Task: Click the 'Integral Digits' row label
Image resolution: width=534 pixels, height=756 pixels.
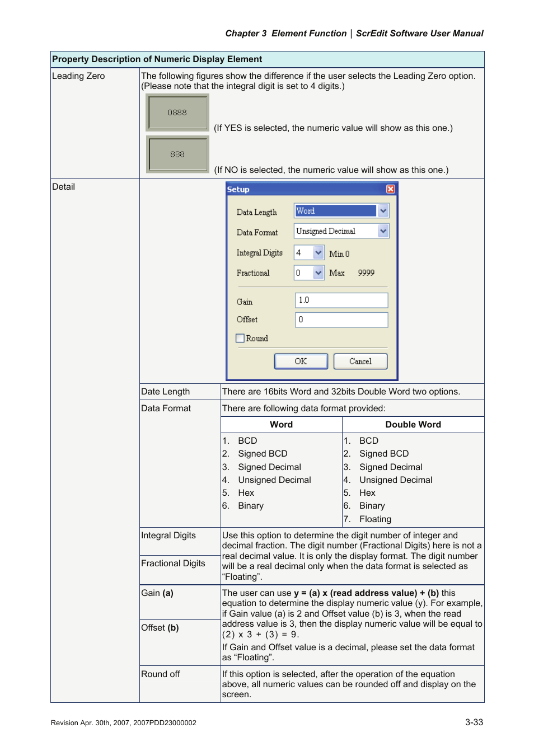Action: [x=168, y=536]
